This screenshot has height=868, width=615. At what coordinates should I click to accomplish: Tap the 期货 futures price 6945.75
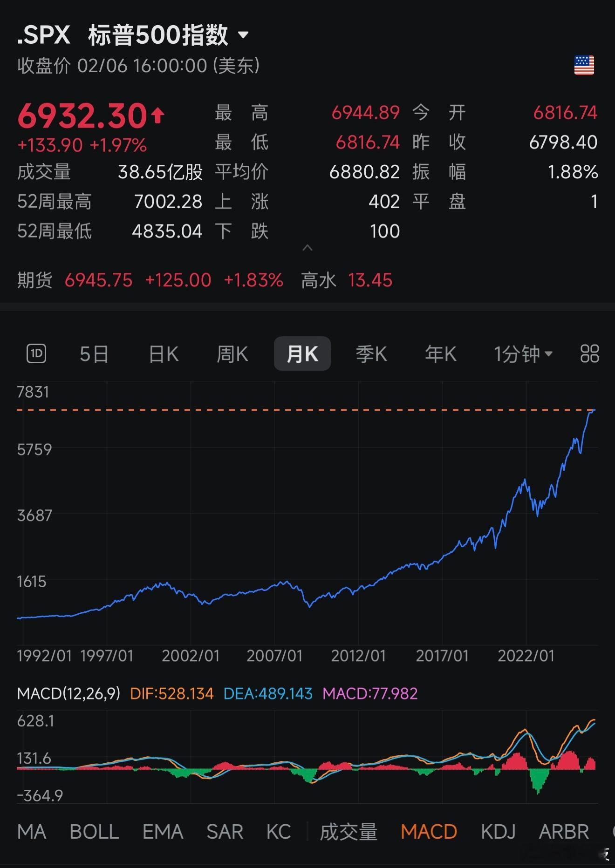pyautogui.click(x=98, y=280)
